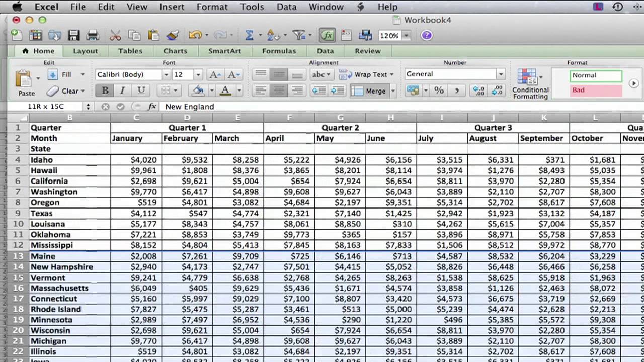
Task: Open the font size 12 dropdown
Action: [198, 74]
